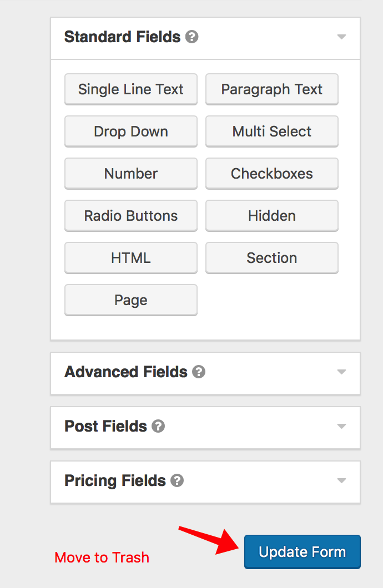This screenshot has width=383, height=588.
Task: Add a Paragraph Text field
Action: [272, 89]
